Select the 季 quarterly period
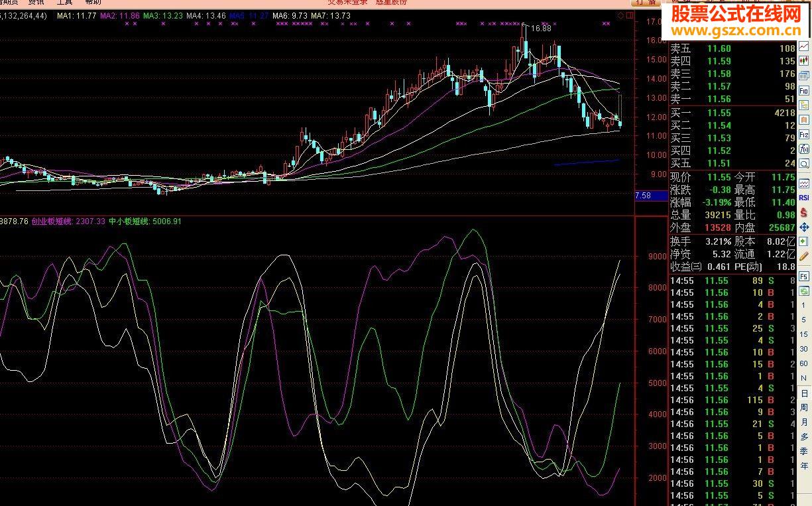This screenshot has width=812, height=506. [804, 451]
